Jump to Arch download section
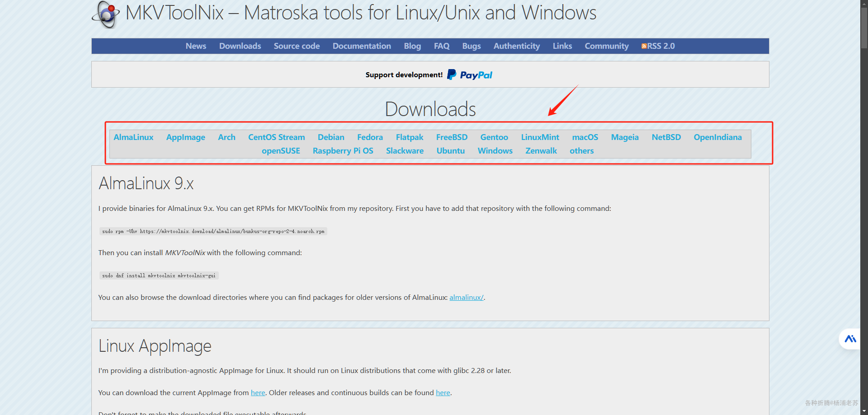Screen dimensions: 868x415 pos(226,137)
